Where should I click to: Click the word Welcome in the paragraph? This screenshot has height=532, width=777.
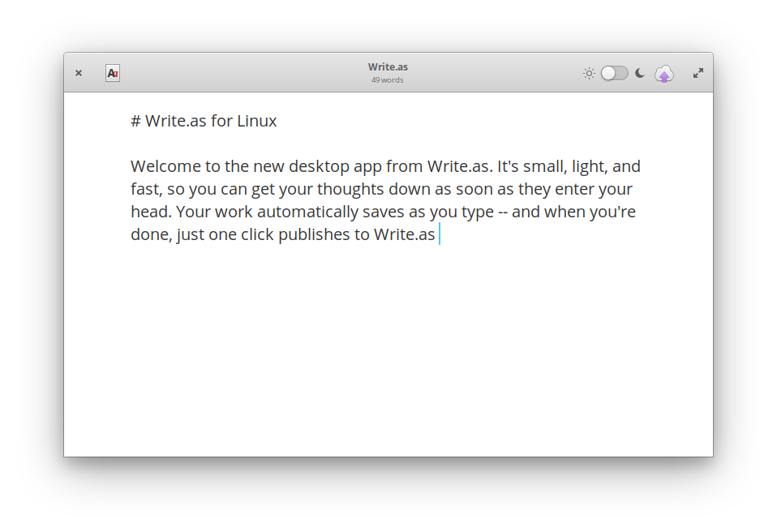[165, 166]
